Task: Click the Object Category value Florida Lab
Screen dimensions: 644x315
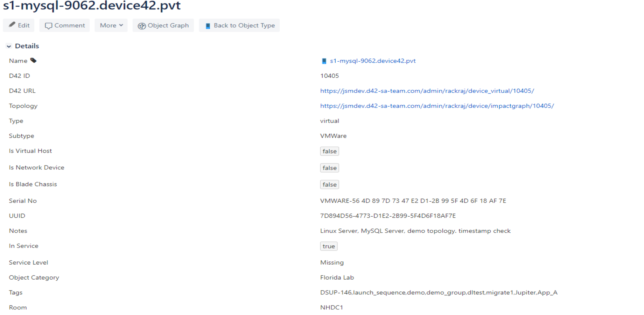Action: coord(337,278)
